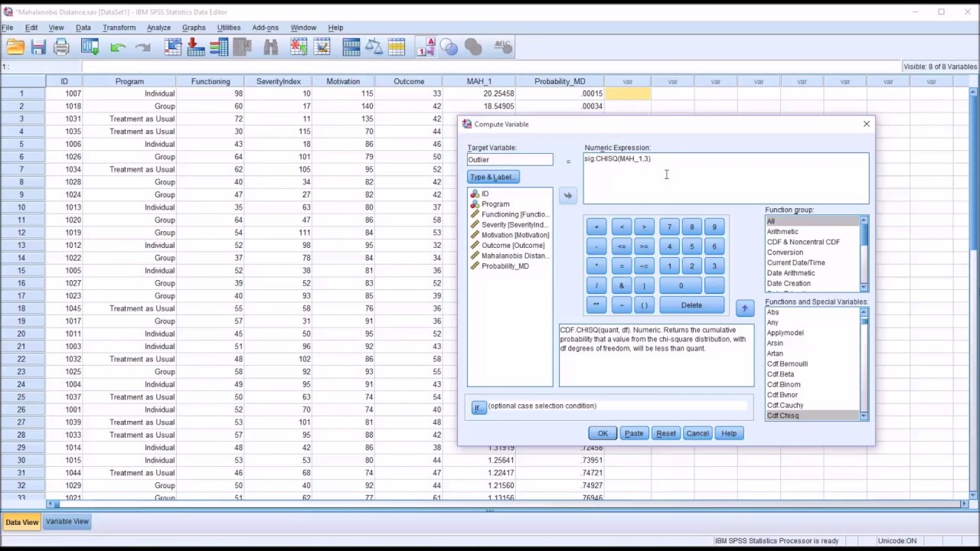Click the plus operator key
Image resolution: width=980 pixels, height=551 pixels.
596,227
